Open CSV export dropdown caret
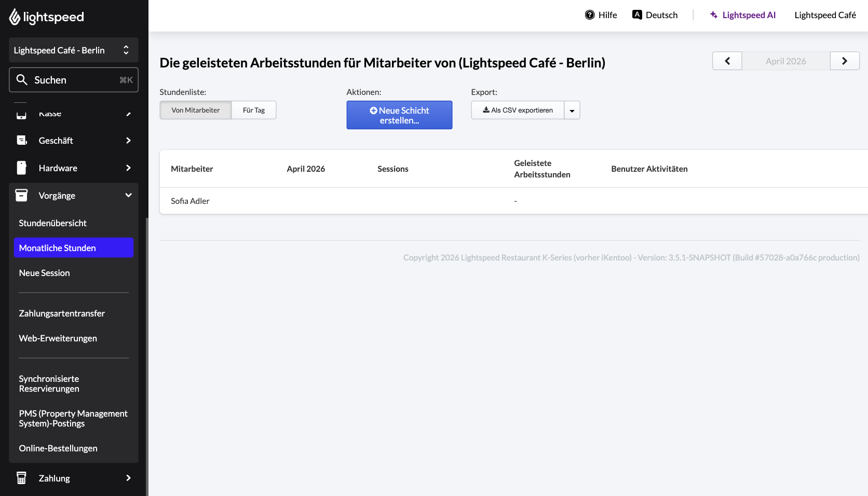Image resolution: width=868 pixels, height=496 pixels. coord(572,111)
